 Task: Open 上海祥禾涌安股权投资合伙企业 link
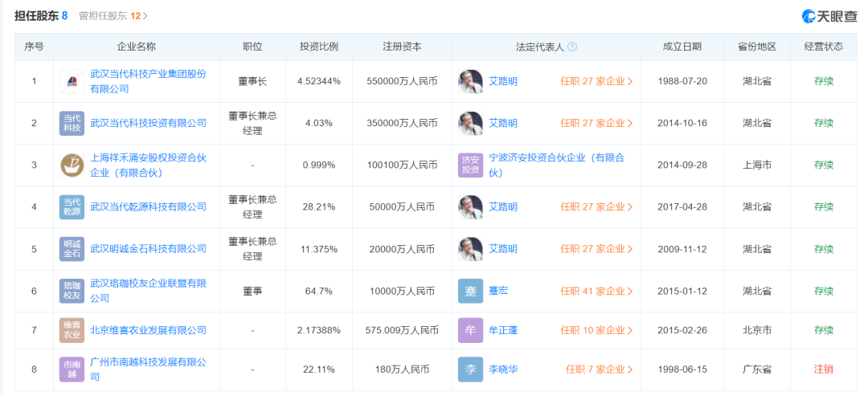pos(148,165)
